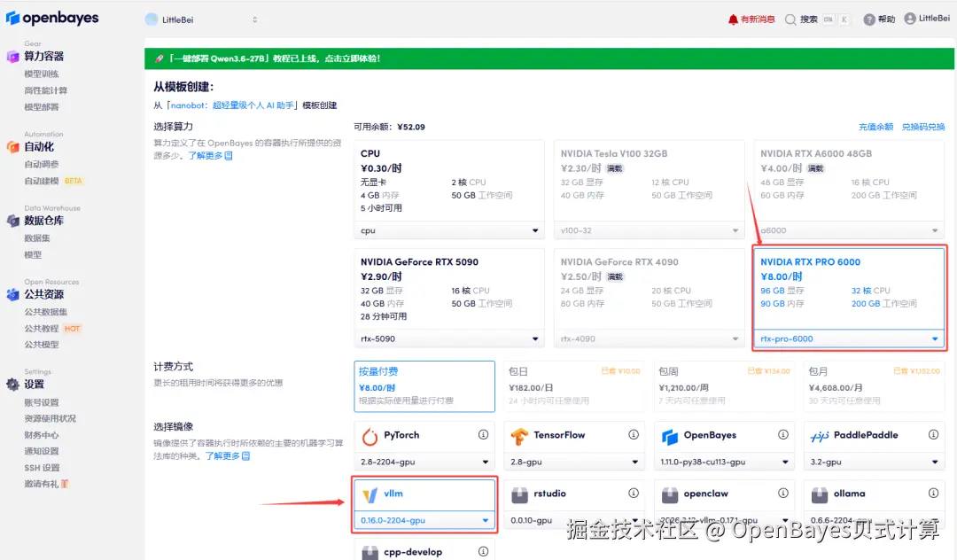The width and height of the screenshot is (957, 560).
Task: Click the rstudio image icon
Action: pyautogui.click(x=519, y=494)
